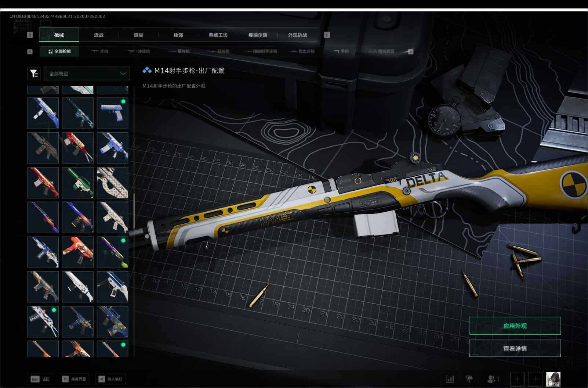Filter weapons by 冲锋枪

(139, 51)
